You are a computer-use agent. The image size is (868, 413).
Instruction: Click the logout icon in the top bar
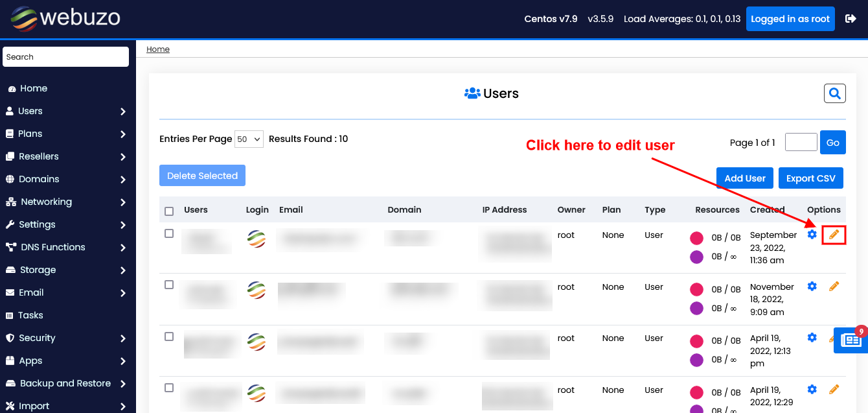(x=851, y=18)
